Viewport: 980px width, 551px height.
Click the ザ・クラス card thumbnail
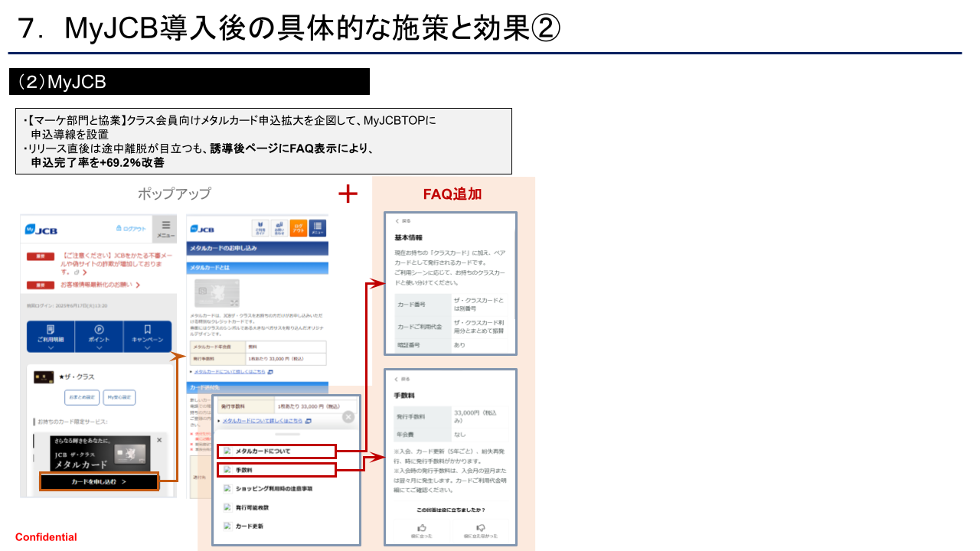pos(42,377)
